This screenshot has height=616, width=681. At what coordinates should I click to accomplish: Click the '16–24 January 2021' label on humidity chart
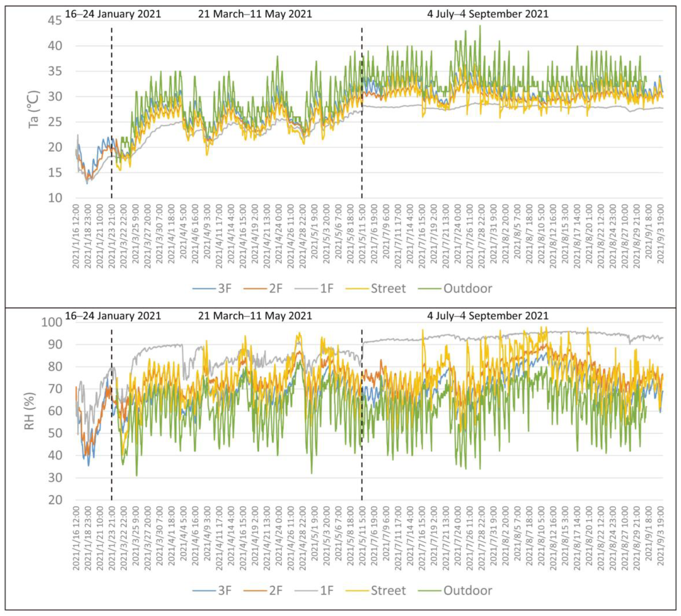[x=113, y=316]
